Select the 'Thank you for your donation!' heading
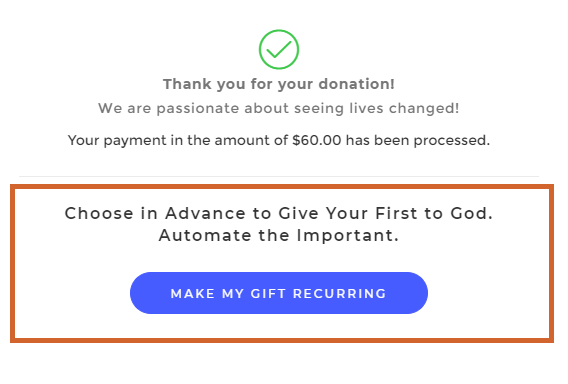 (x=279, y=84)
